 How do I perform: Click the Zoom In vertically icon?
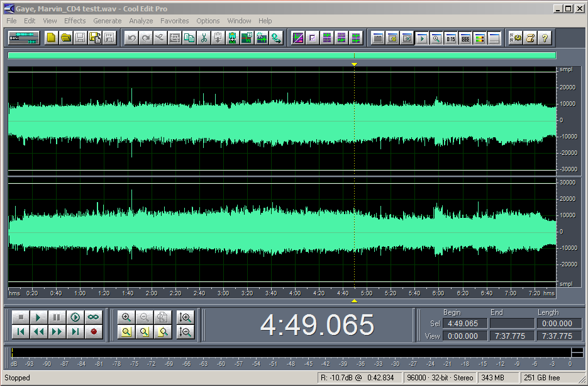(186, 317)
